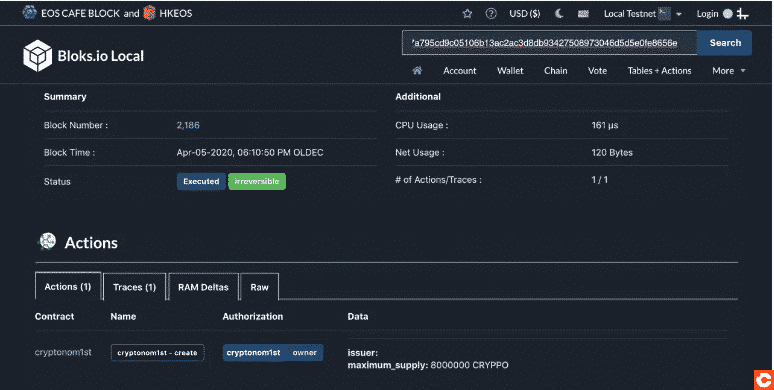The image size is (774, 390).
Task: Select the Actions (1) tab
Action: coord(68,286)
